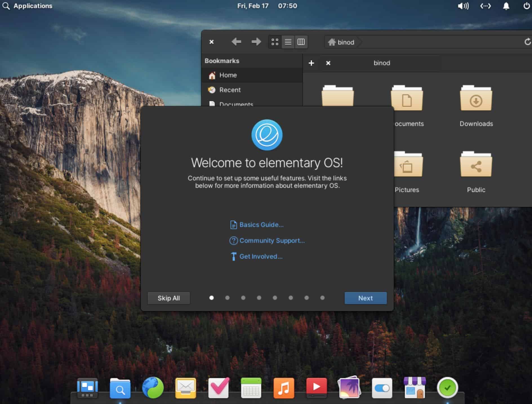Open the Multitasking View dock icon
532x404 pixels.
pos(87,388)
